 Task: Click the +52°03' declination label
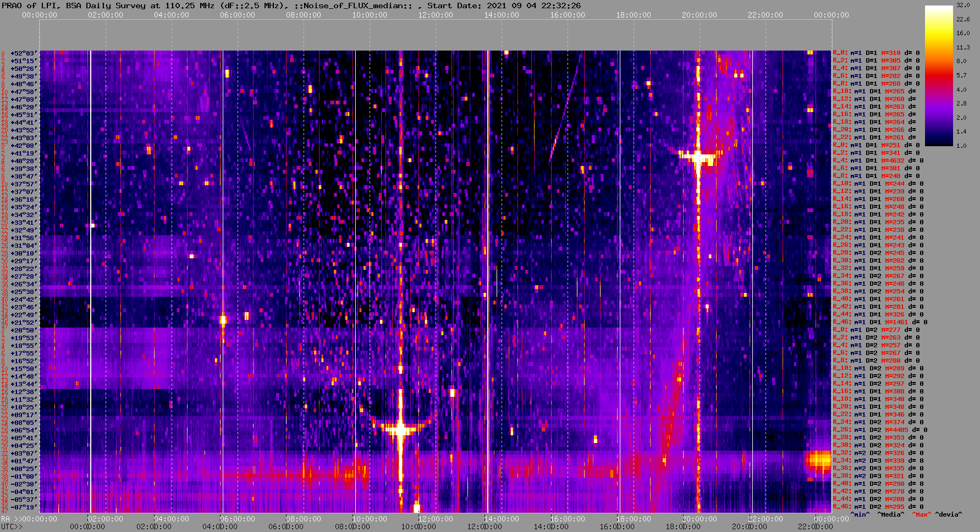[x=24, y=53]
